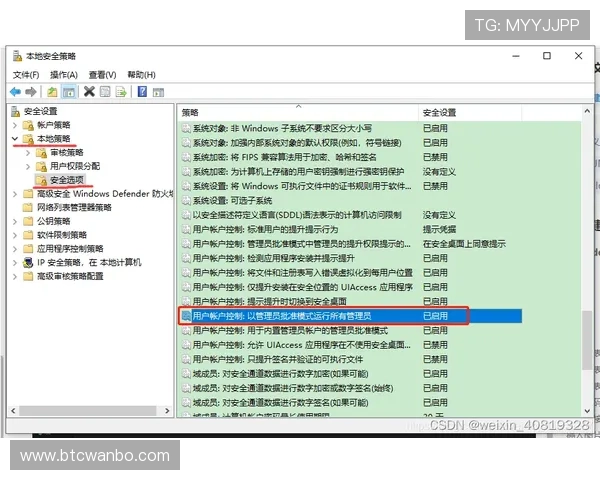Select 网络列表管理器策略 in the tree
Screen dimensions: 600x480
pyautogui.click(x=74, y=207)
